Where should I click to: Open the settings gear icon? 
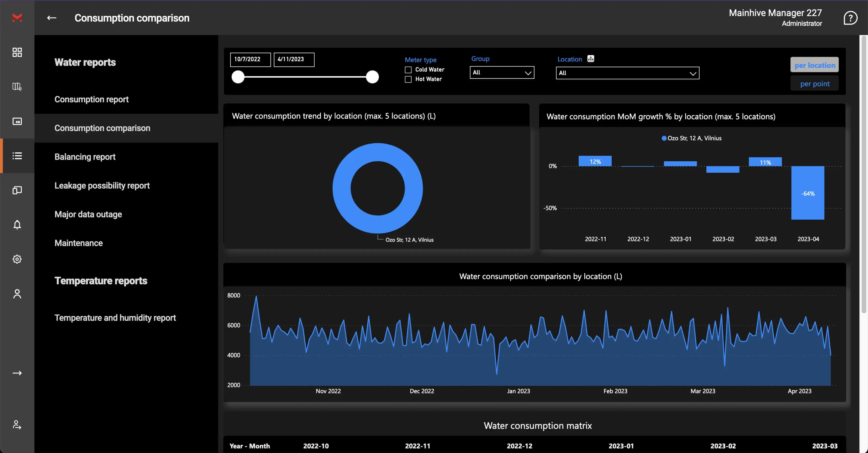click(17, 259)
